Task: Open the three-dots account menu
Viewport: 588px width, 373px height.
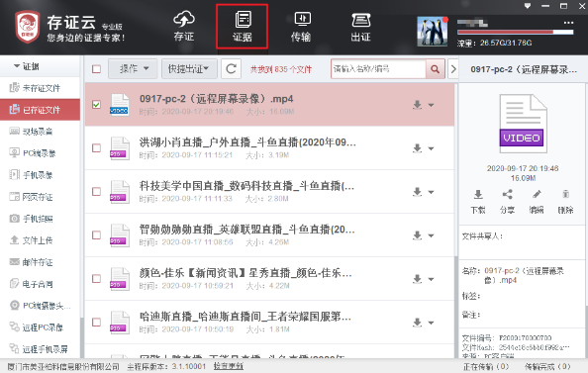Action: pyautogui.click(x=568, y=23)
